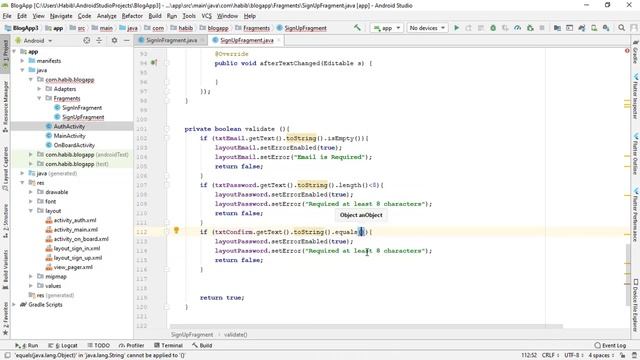This screenshot has width=640, height=360.
Task: Open the profiler gauge toolbar icon
Action: (x=518, y=28)
